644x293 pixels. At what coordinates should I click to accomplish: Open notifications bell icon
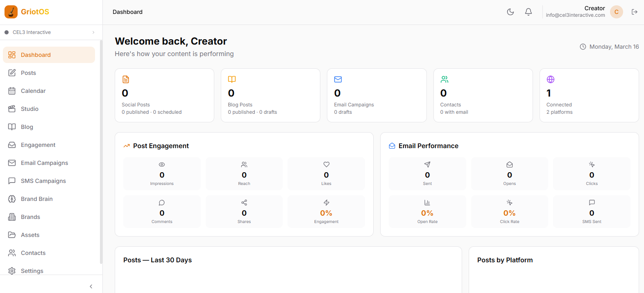(x=528, y=12)
